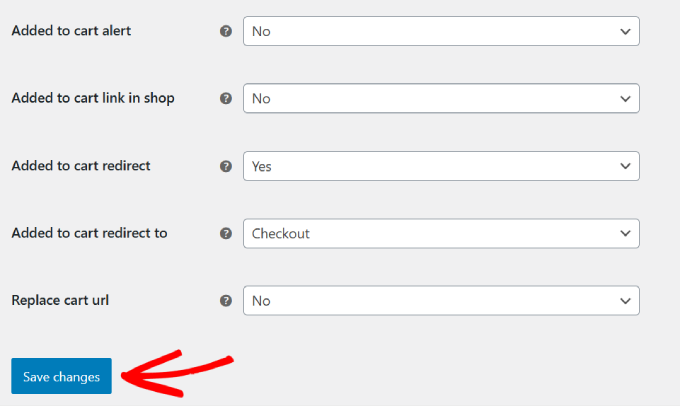680x406 pixels.
Task: Click the Added to cart link in shop label
Action: 93,98
